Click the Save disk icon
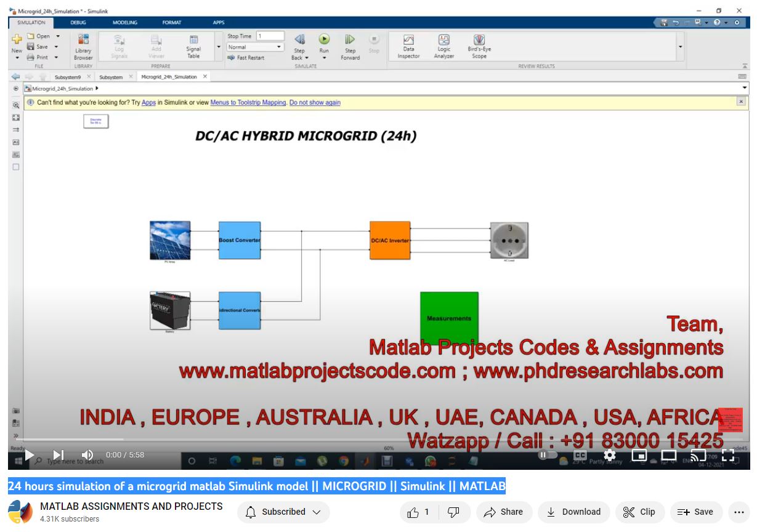Image resolution: width=757 pixels, height=532 pixels. (x=30, y=47)
